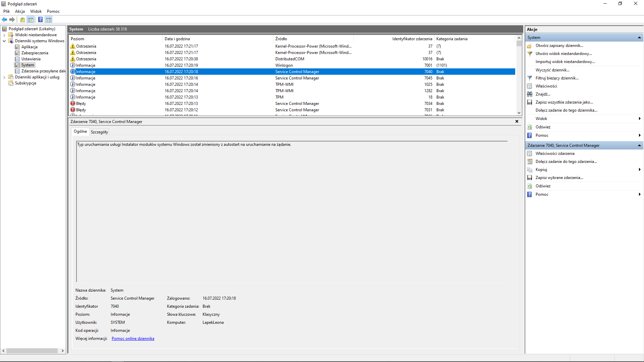Click the error icon of event 7034

coord(72,104)
